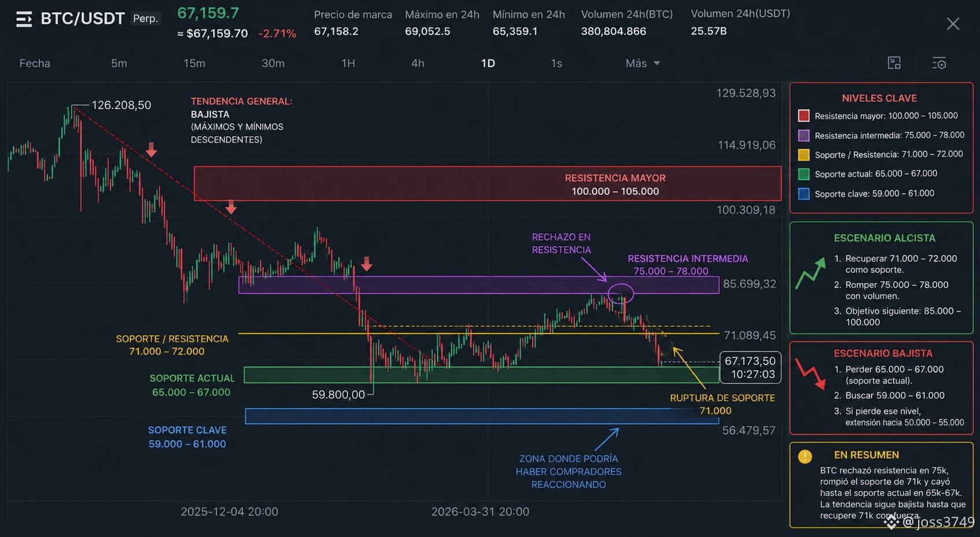Click the 24h high value 69,052.5
This screenshot has width=980, height=537.
(x=428, y=31)
